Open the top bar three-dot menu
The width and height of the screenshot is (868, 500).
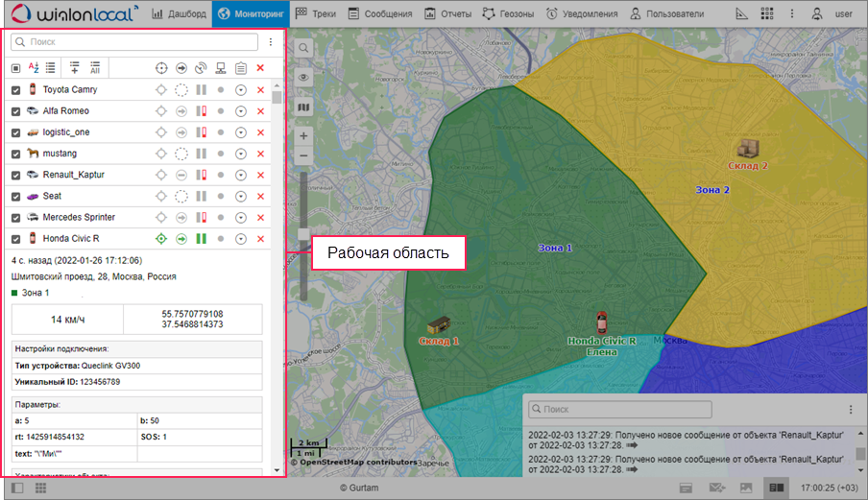(x=791, y=13)
